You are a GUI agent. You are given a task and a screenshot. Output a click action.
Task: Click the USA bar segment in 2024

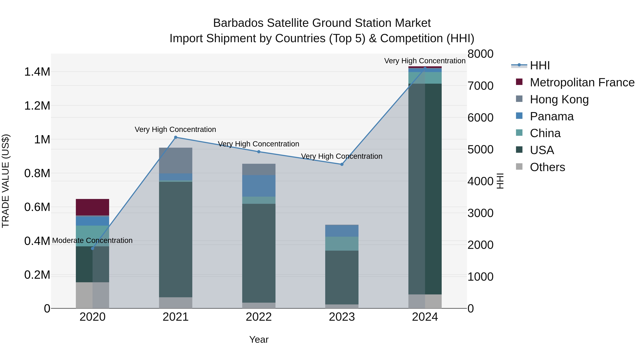click(x=425, y=189)
